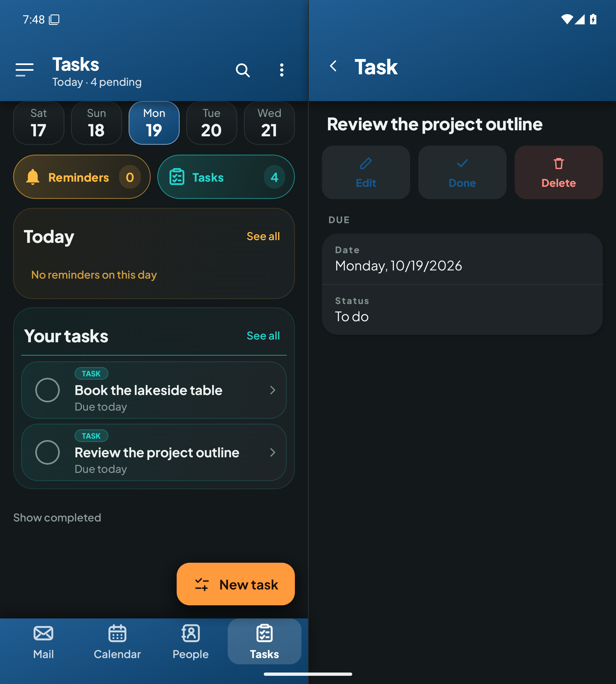Tap the Status field To do
The height and width of the screenshot is (684, 616).
pyautogui.click(x=462, y=310)
